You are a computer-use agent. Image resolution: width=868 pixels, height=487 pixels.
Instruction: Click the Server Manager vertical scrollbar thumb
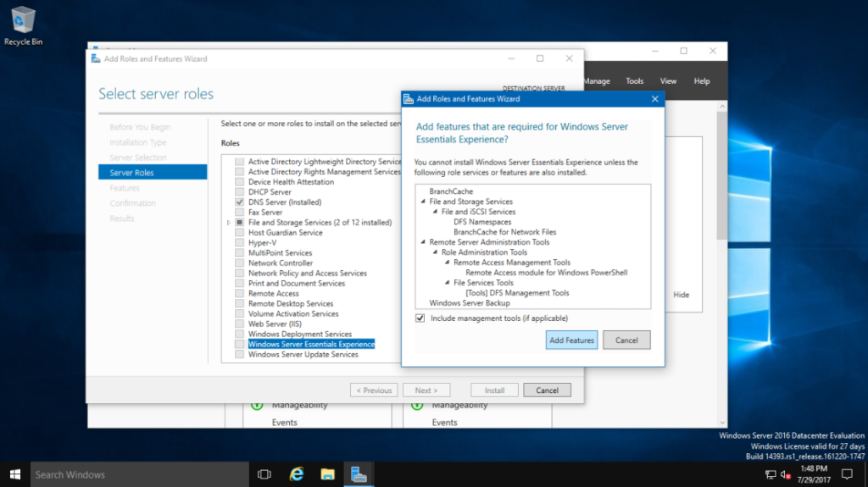(722, 175)
